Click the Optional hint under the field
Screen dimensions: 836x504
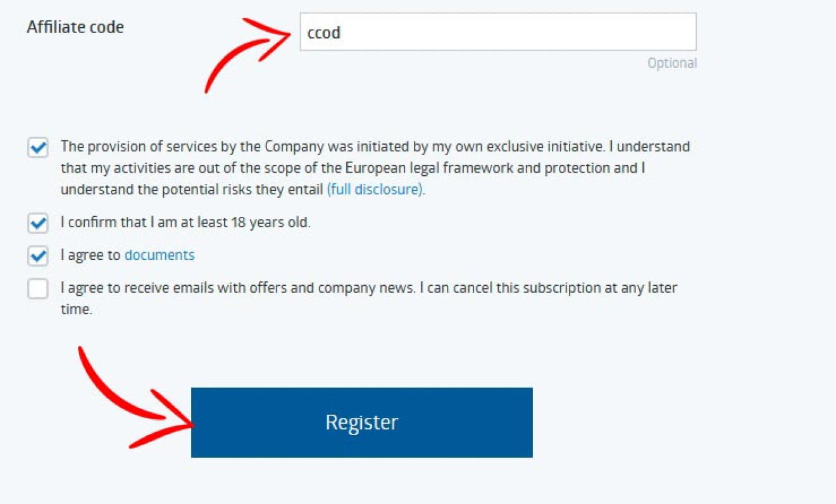coord(672,63)
